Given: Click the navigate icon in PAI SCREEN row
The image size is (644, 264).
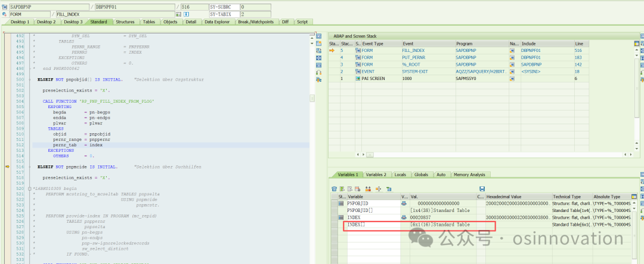Looking at the screenshot, I should tap(512, 78).
